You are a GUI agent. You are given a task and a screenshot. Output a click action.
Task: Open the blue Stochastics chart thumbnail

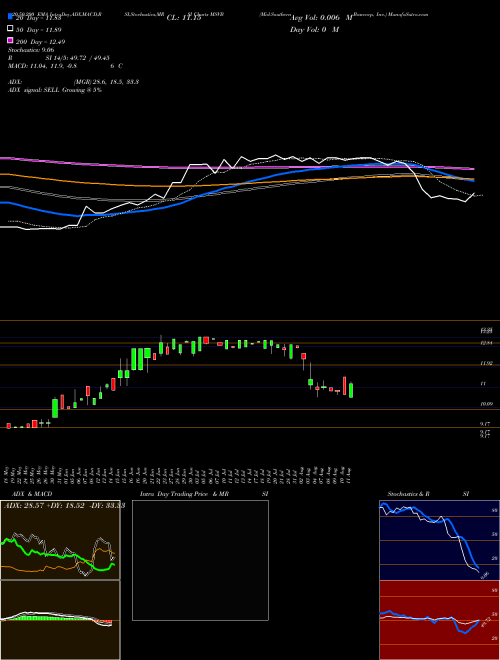pyautogui.click(x=439, y=540)
